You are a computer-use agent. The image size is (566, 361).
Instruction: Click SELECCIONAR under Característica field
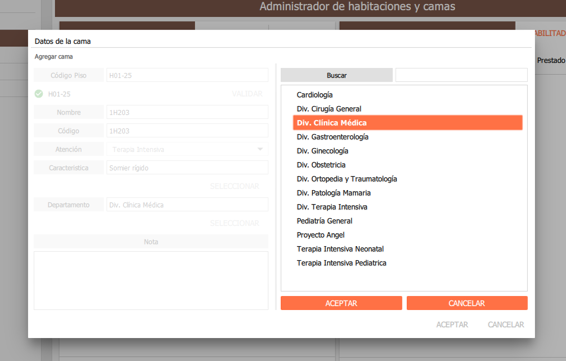(x=235, y=186)
